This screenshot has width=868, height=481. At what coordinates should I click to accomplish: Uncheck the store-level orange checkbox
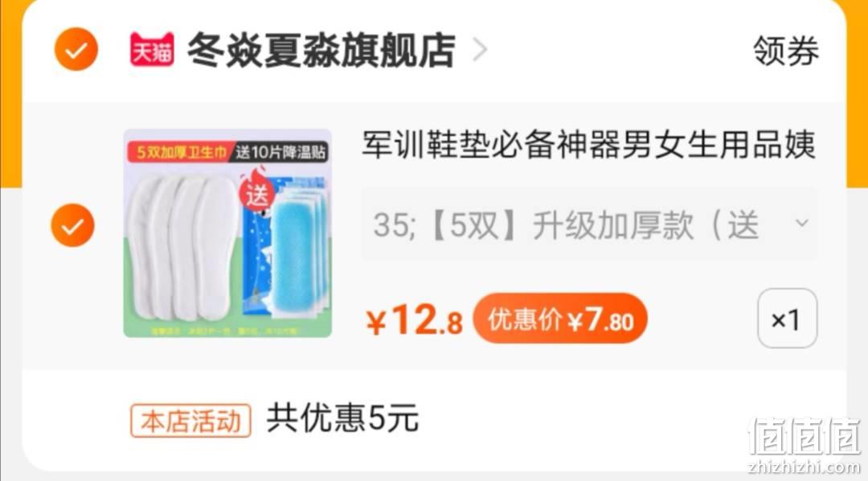point(76,49)
